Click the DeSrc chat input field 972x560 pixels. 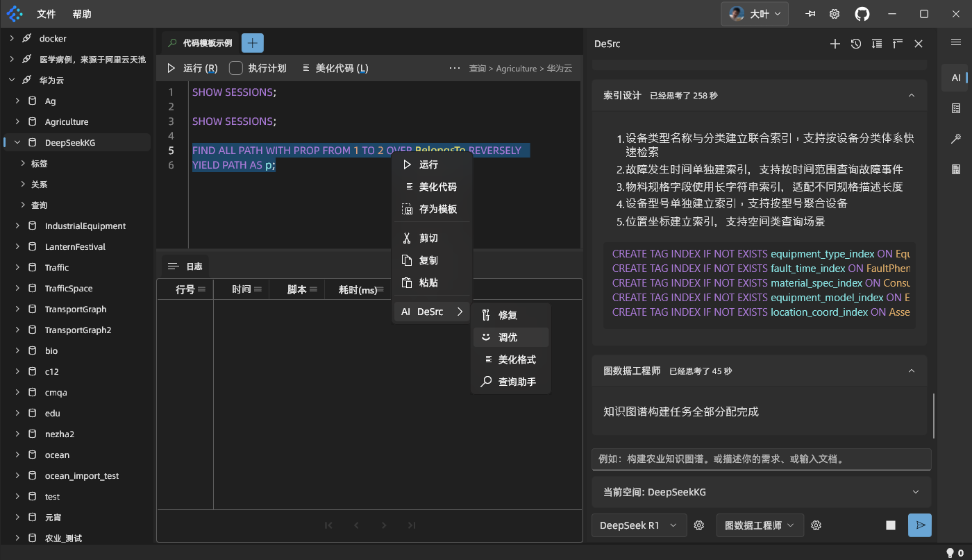point(761,459)
